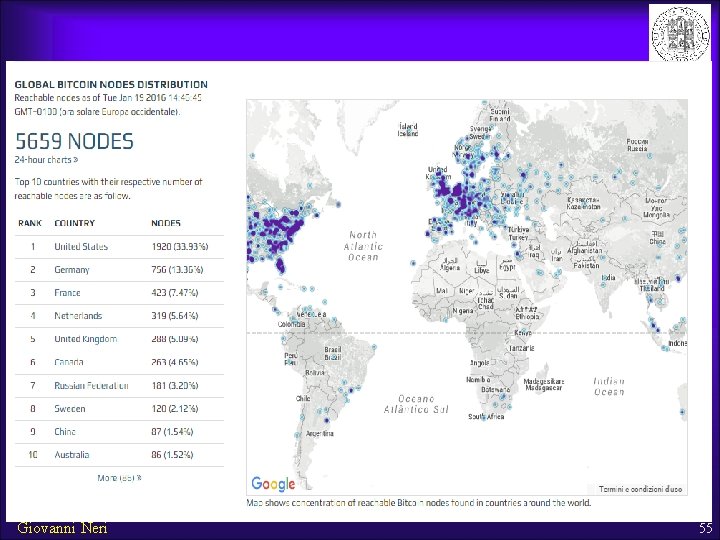Open the 24-hour charts link

point(46,160)
